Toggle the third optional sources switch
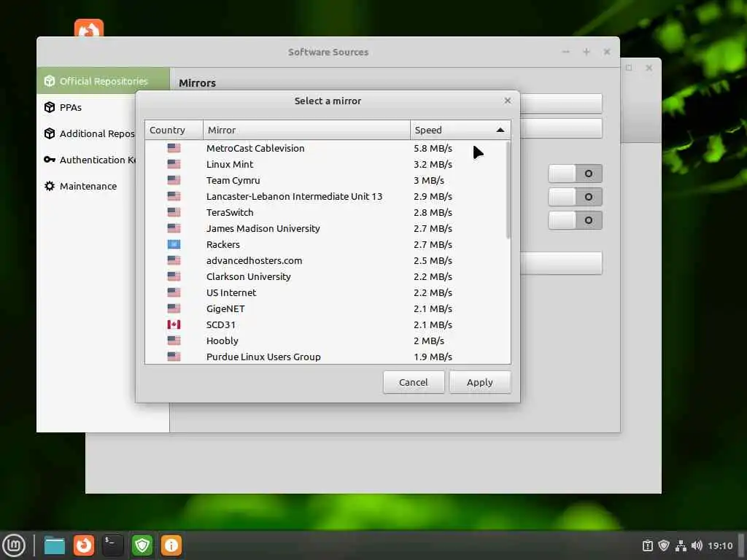 tap(575, 220)
